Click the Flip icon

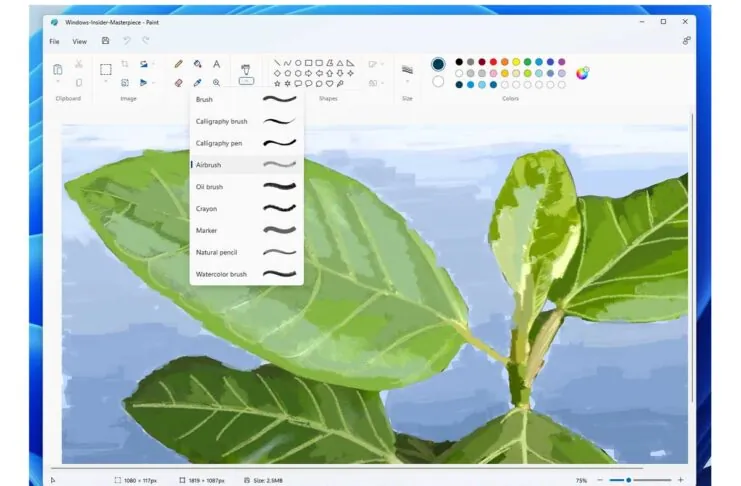point(144,83)
